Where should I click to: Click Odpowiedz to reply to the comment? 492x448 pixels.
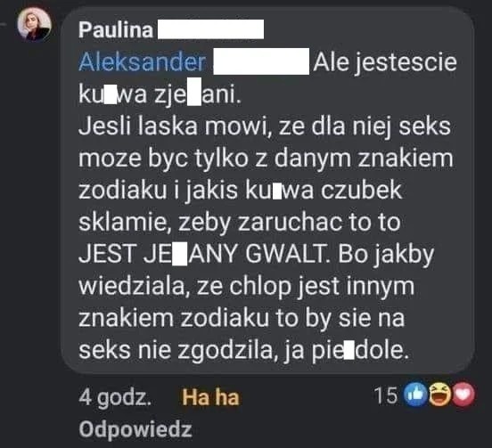135,429
